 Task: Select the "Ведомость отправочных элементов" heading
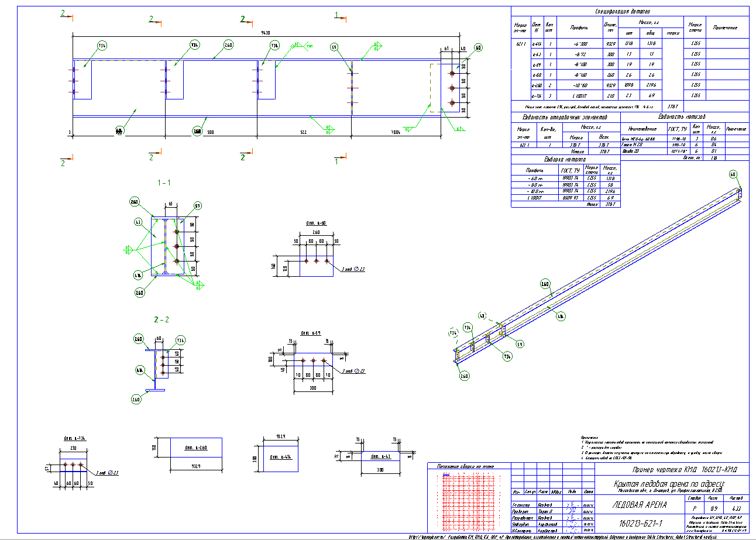tap(566, 117)
